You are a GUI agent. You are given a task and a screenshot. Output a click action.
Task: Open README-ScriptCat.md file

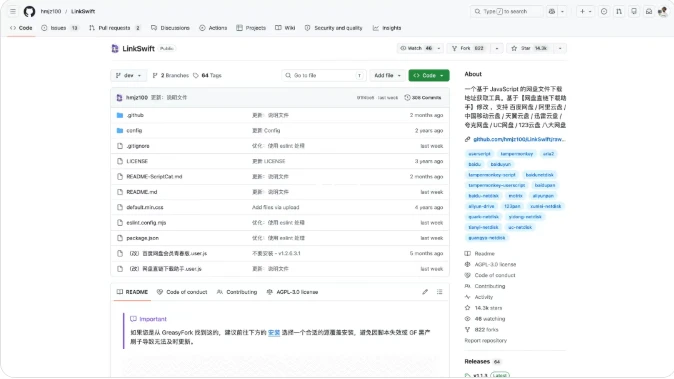(x=154, y=177)
